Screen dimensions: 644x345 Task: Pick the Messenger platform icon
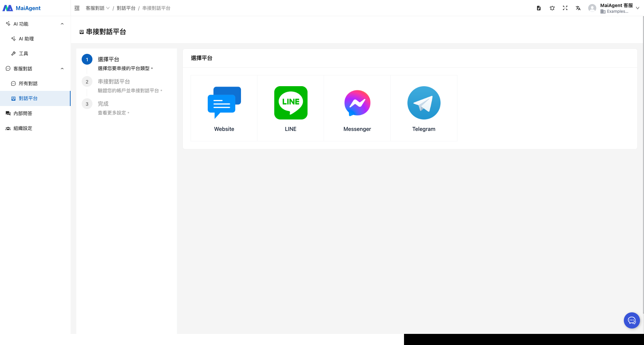tap(357, 103)
